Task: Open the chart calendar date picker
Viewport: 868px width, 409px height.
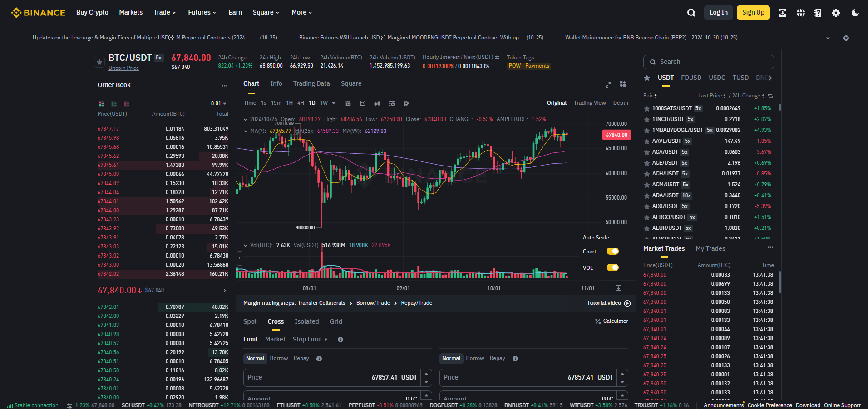Action: click(x=348, y=103)
